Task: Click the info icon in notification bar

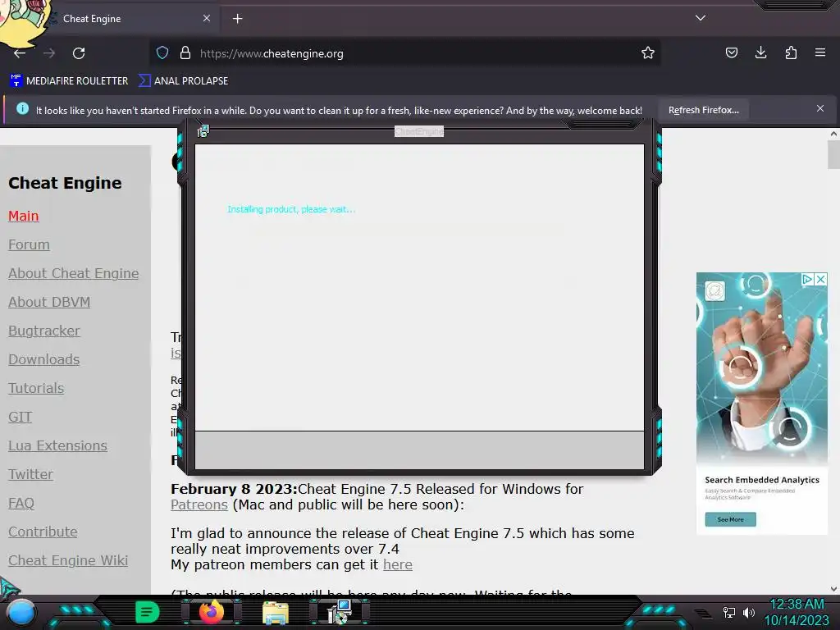Action: pos(22,109)
